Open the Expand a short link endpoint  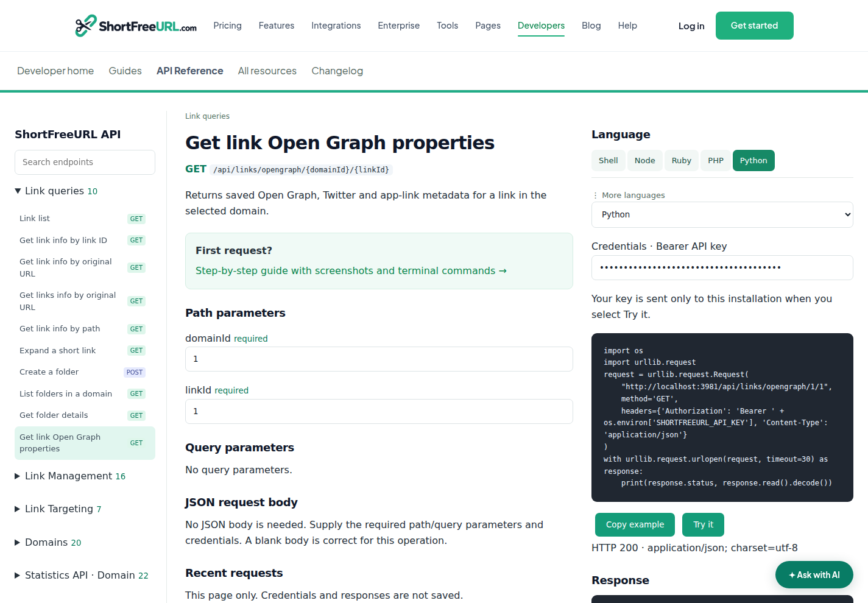tap(85, 350)
